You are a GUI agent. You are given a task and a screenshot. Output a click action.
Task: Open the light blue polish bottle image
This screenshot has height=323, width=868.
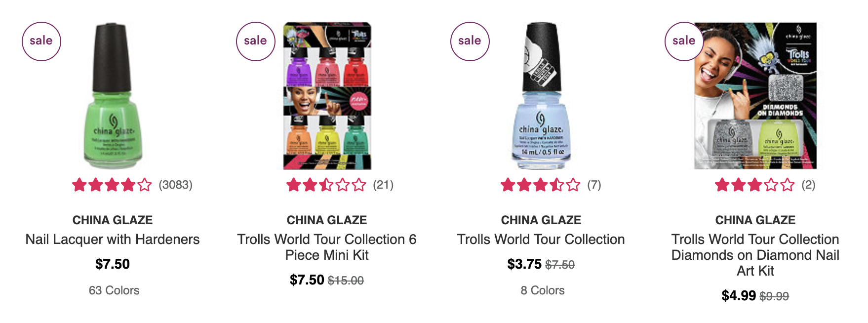[541, 96]
